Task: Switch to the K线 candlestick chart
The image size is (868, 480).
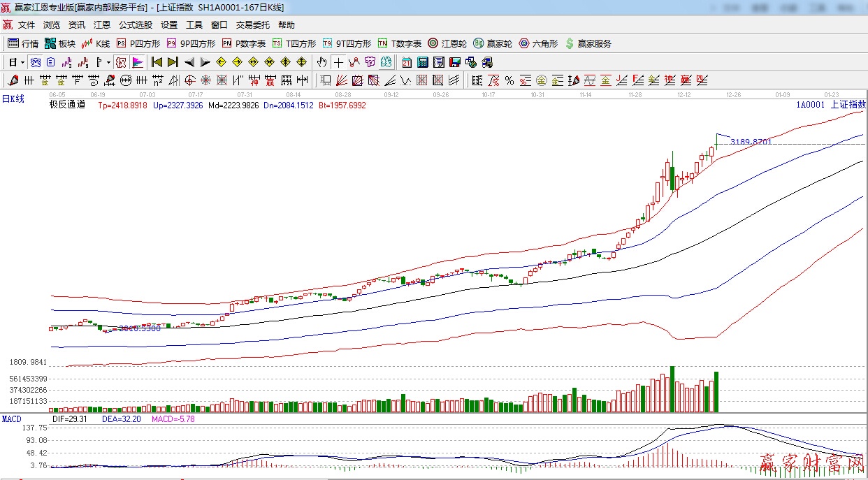Action: click(x=96, y=43)
